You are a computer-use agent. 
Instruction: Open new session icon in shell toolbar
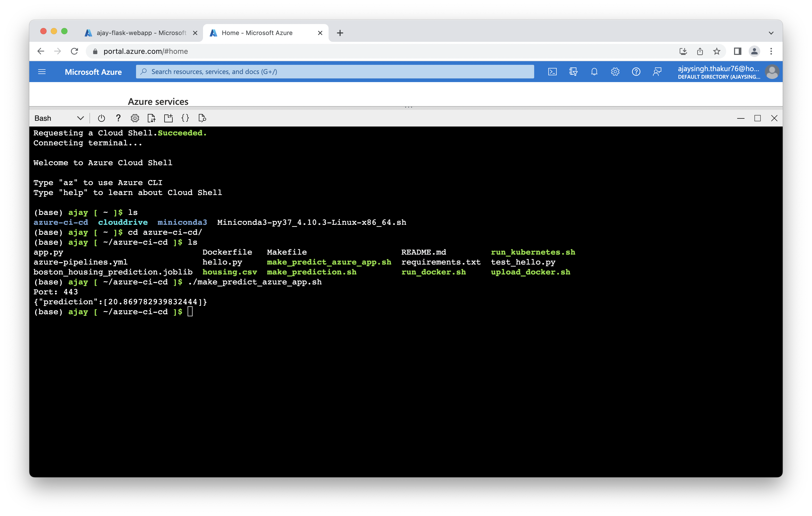pos(168,118)
